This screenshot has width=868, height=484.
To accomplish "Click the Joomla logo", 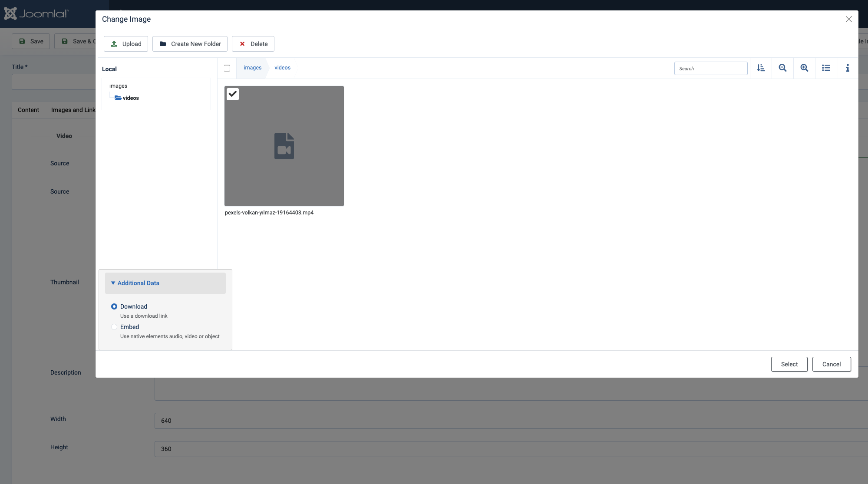I will [x=36, y=14].
